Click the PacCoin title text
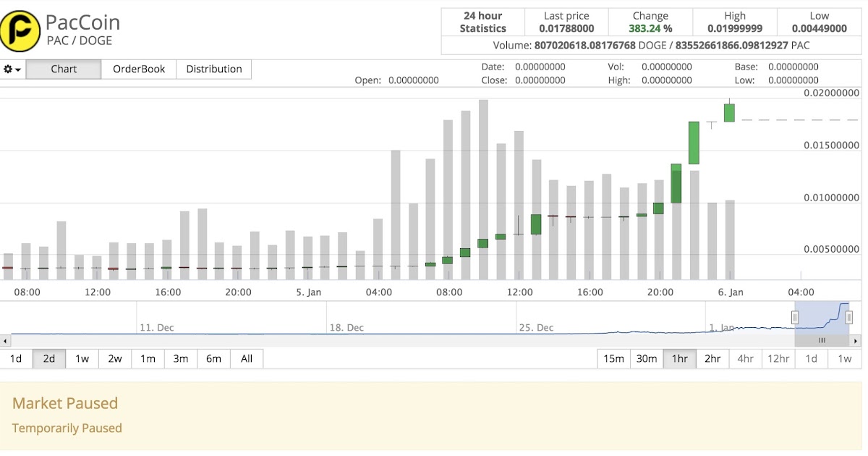This screenshot has width=868, height=456. (82, 22)
